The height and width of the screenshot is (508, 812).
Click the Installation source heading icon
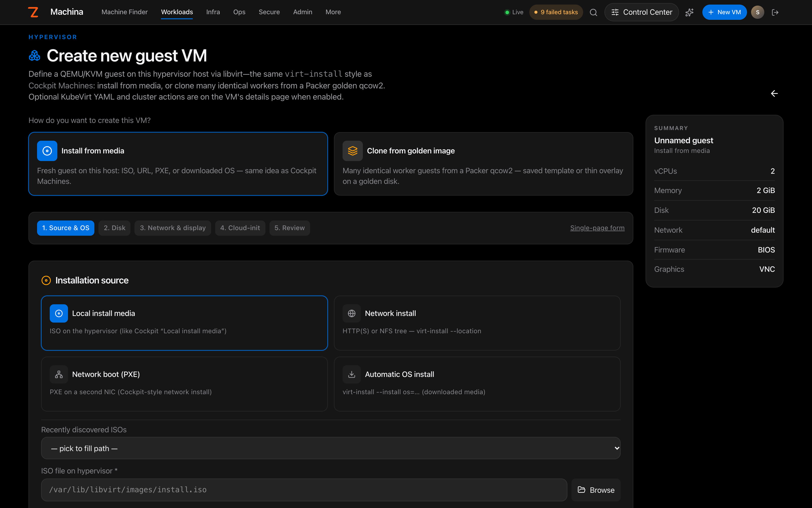coord(46,280)
